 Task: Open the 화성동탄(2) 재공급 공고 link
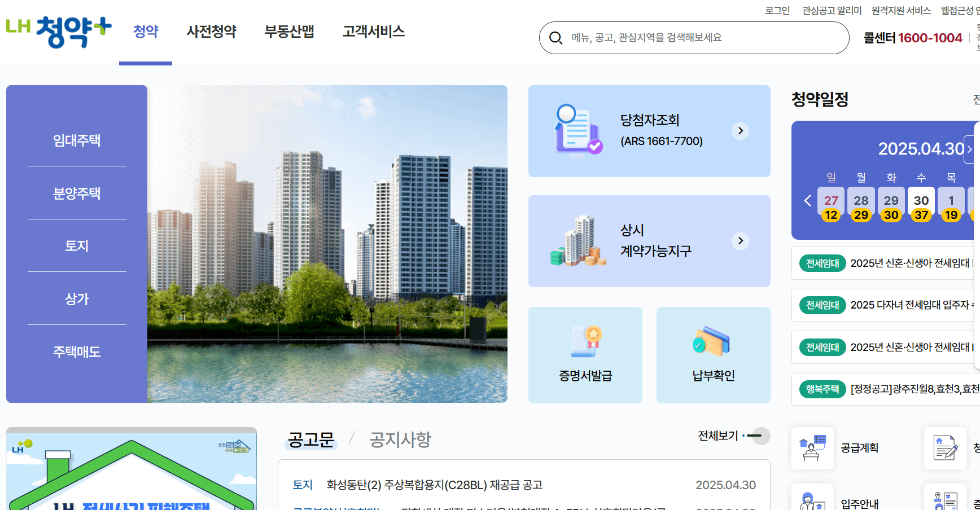point(435,484)
